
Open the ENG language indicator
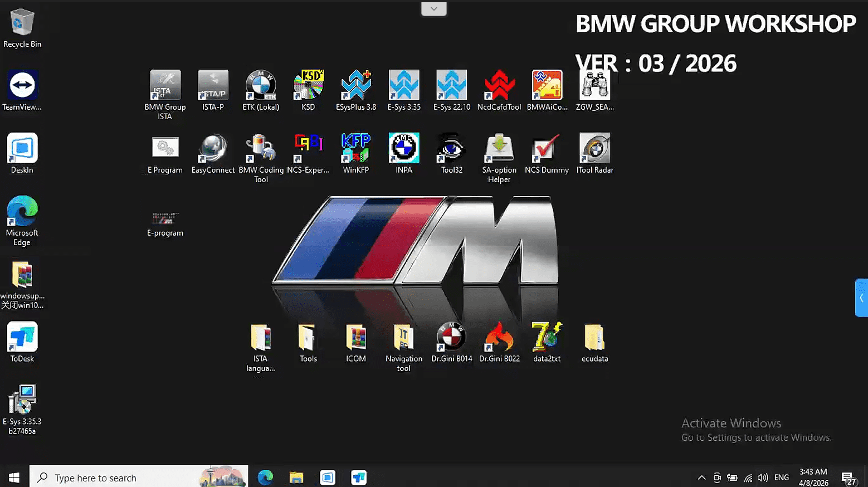(x=782, y=478)
